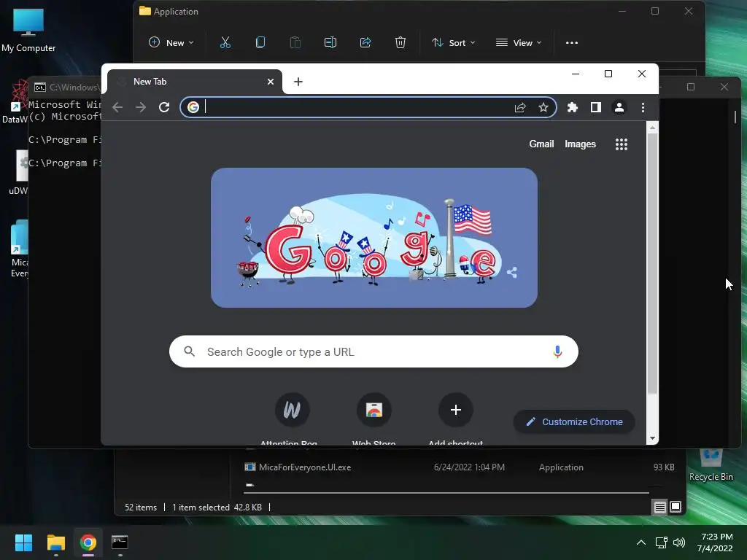Start voice search with microphone icon
747x560 pixels.
point(557,352)
